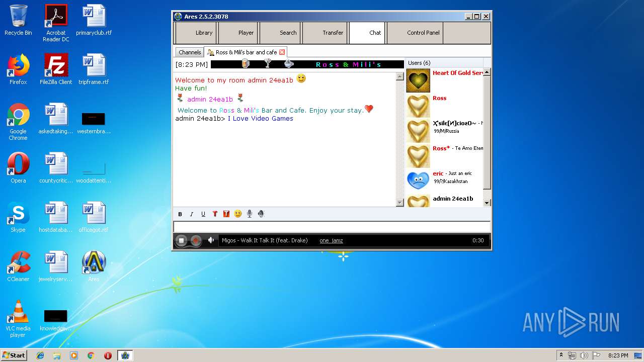
Task: Launch FileZilla Client from desktop
Action: tap(56, 69)
